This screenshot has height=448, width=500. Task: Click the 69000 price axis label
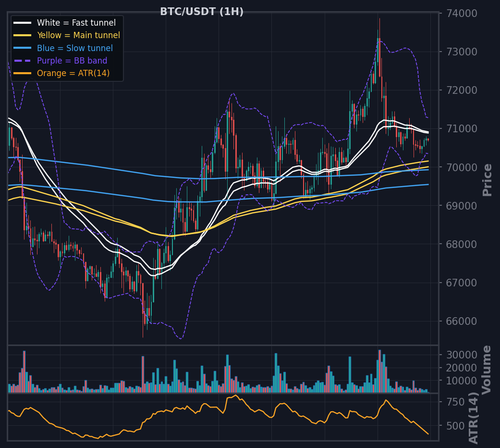tap(462, 206)
